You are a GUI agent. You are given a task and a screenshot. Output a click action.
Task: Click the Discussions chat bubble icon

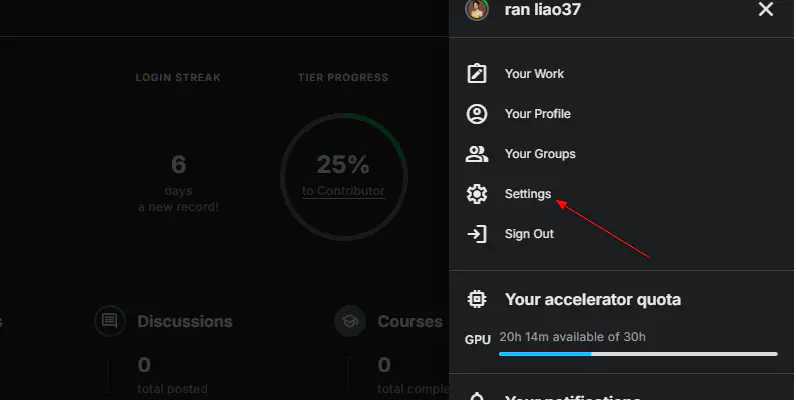click(109, 321)
